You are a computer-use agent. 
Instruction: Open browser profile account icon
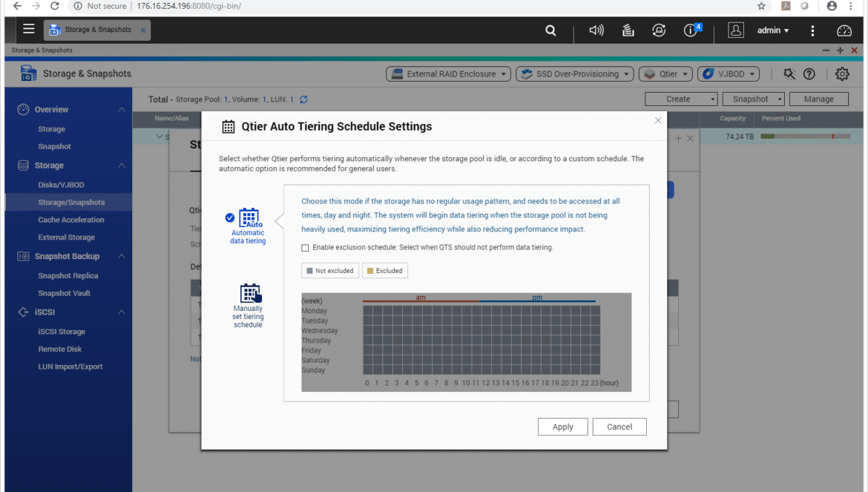pyautogui.click(x=832, y=6)
